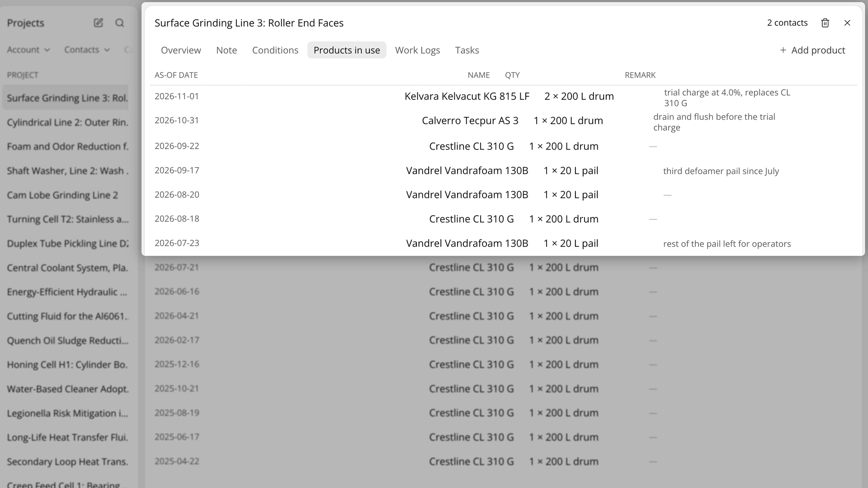Go to the Tasks tab
868x488 pixels.
pos(467,50)
